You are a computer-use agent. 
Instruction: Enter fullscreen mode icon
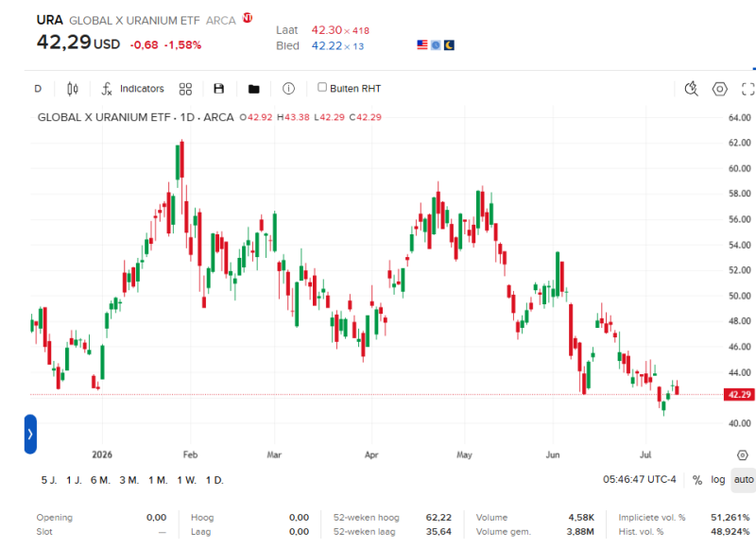point(747,89)
